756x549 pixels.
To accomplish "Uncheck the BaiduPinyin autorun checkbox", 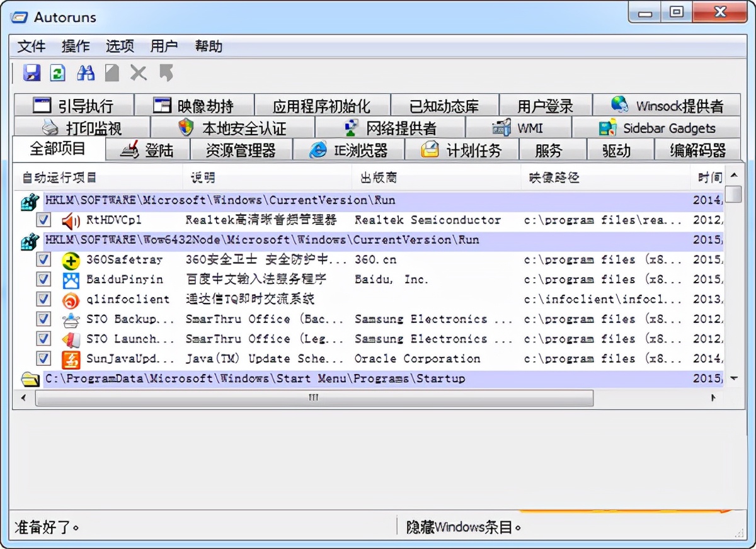I will click(x=43, y=280).
